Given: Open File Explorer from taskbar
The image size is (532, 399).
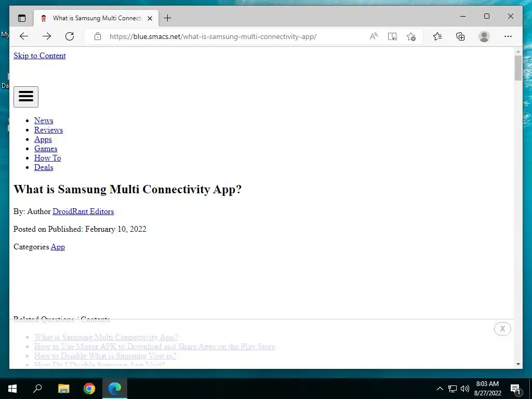Looking at the screenshot, I should click(63, 389).
